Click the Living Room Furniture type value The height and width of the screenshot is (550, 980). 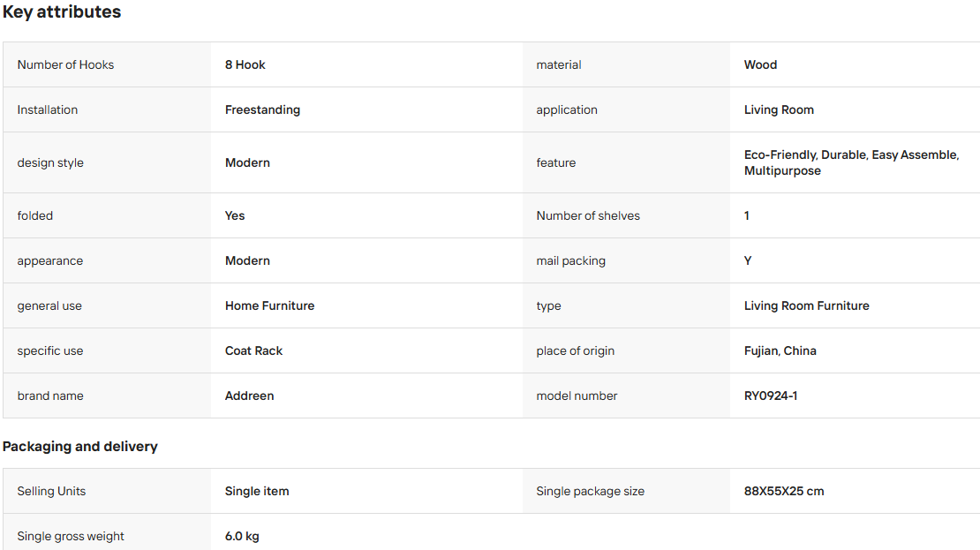pos(806,305)
